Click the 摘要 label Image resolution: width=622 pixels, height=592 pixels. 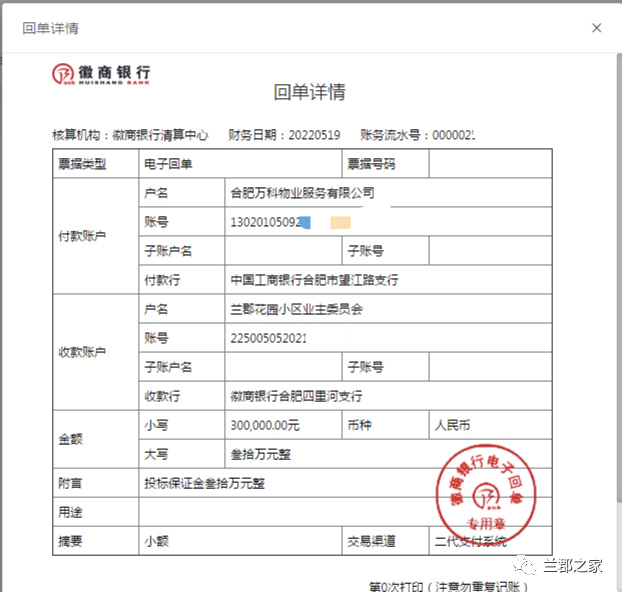pyautogui.click(x=70, y=541)
